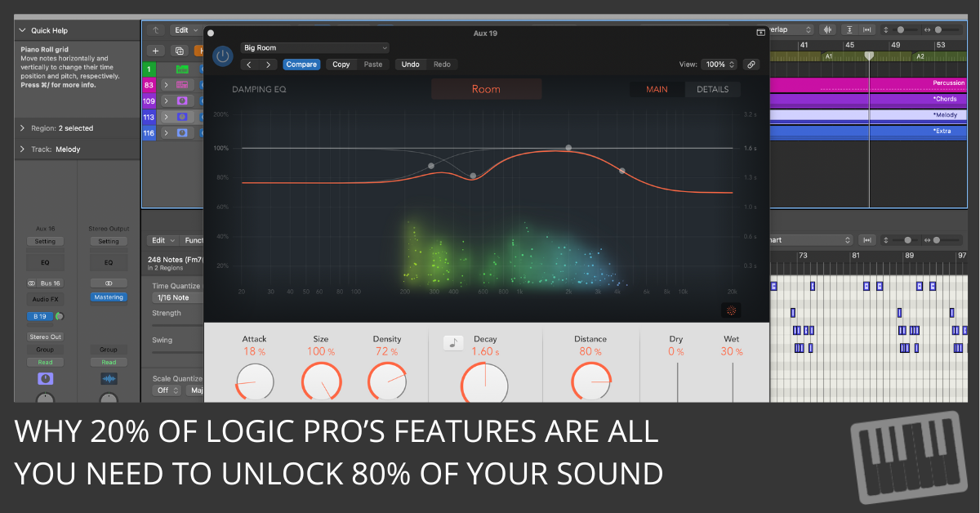The height and width of the screenshot is (513, 980).
Task: Click the Wet level slider
Action: [x=732, y=380]
